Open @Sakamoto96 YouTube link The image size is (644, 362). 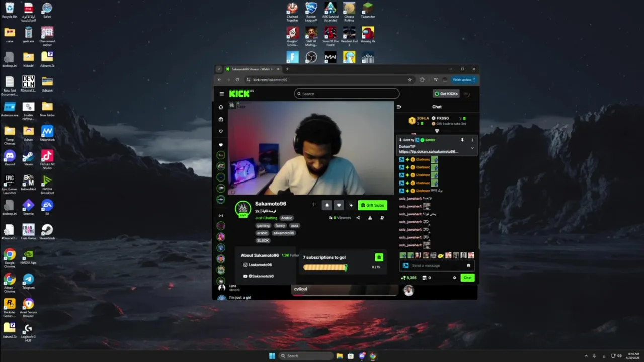point(258,276)
